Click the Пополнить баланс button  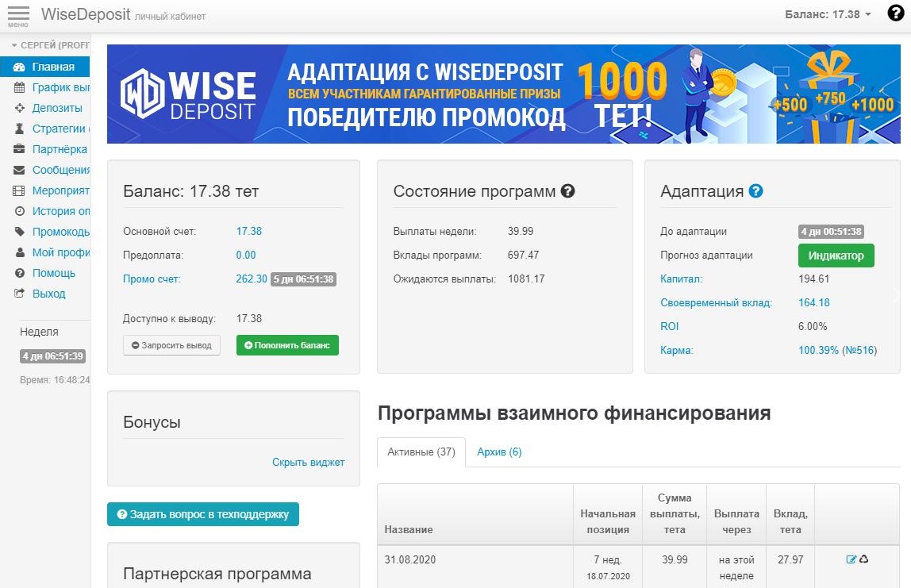tap(287, 345)
